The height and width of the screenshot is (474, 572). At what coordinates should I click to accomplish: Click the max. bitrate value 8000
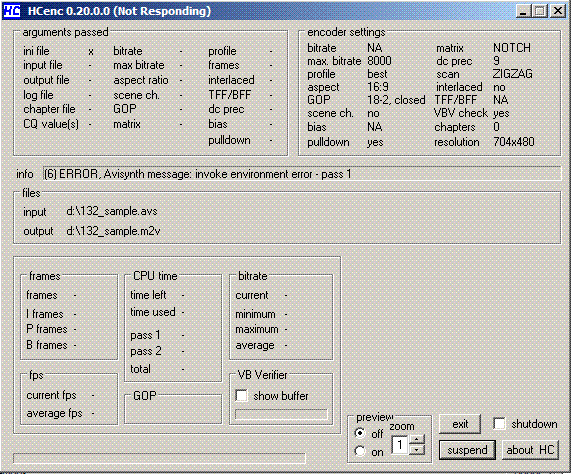[379, 61]
